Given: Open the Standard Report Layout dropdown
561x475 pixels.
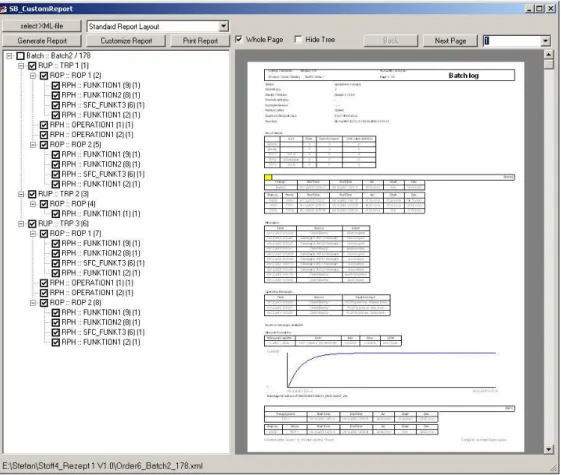Looking at the screenshot, I should click(x=224, y=26).
